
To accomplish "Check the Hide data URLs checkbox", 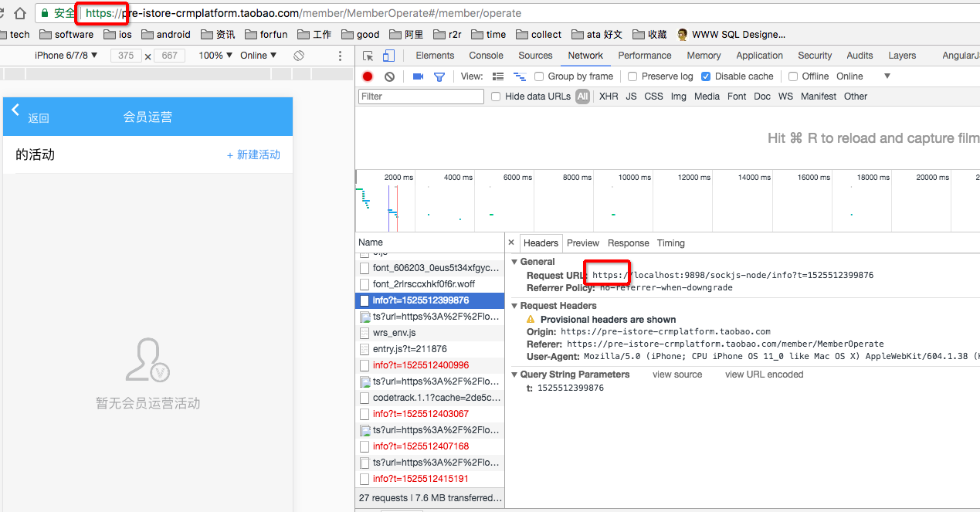I will click(x=496, y=97).
